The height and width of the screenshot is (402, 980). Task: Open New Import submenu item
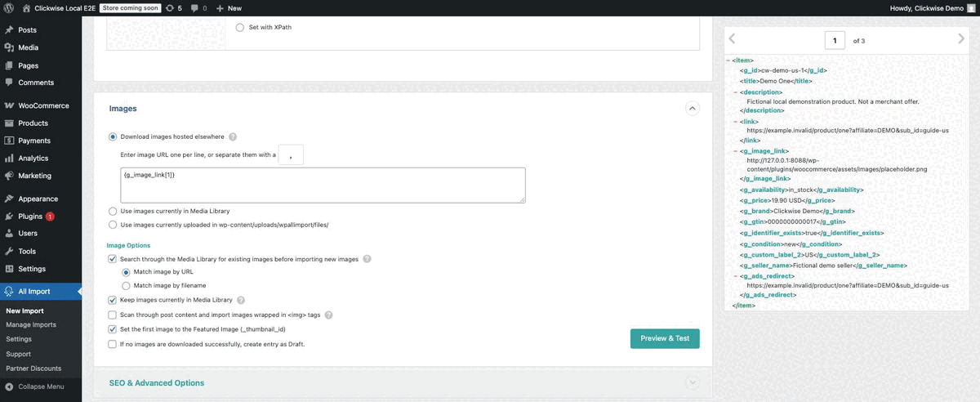coord(24,310)
